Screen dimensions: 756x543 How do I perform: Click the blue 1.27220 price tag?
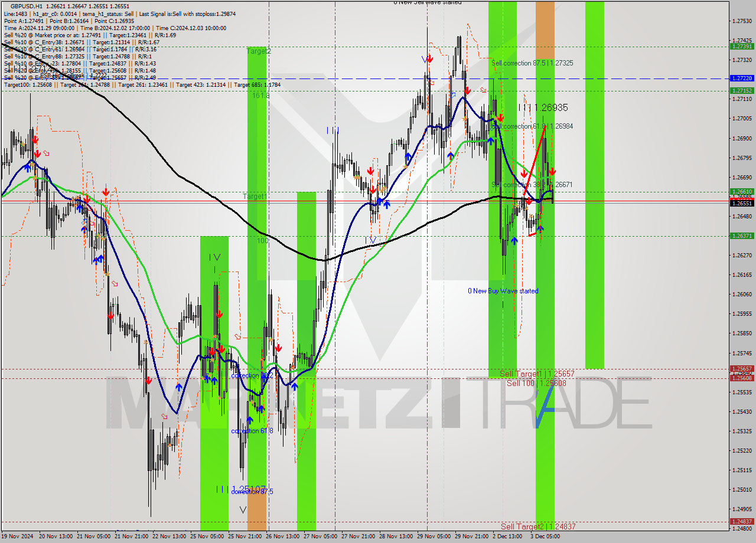[742, 78]
